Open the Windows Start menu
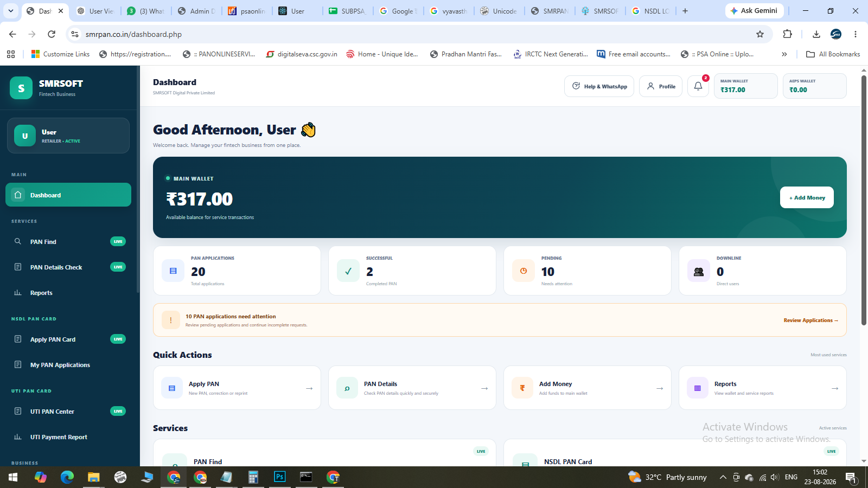868x488 pixels. [13, 477]
